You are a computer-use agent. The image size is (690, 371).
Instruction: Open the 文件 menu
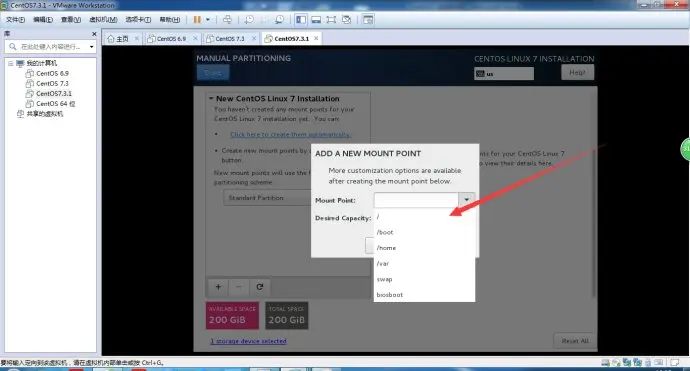(15, 20)
